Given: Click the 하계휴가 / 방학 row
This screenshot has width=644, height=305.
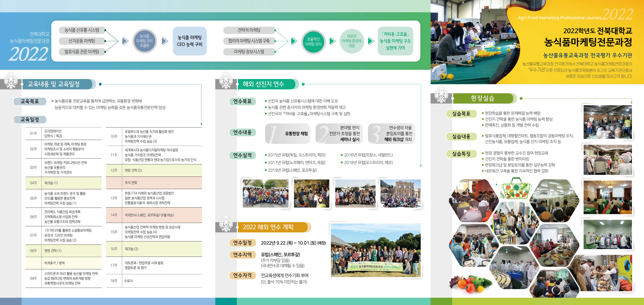Looking at the screenshot, I should pyautogui.click(x=63, y=263).
